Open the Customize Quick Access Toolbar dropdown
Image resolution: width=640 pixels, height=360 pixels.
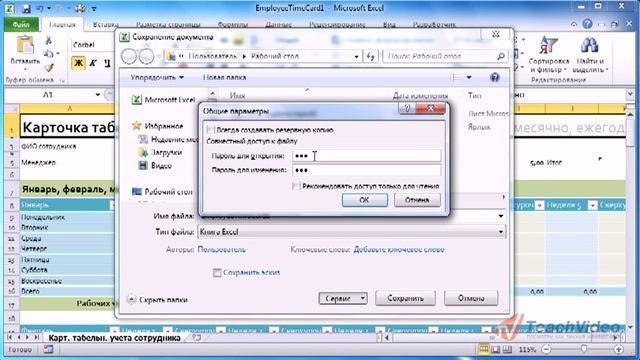(94, 9)
